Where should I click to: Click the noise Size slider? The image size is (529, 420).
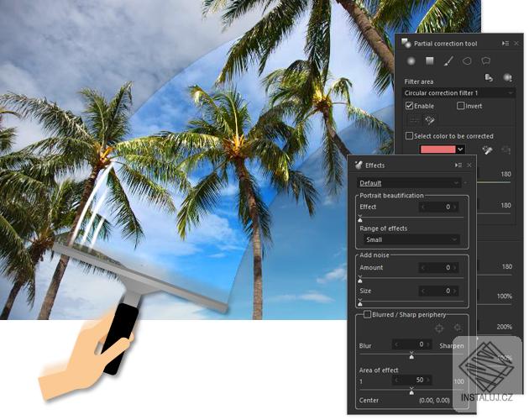click(411, 302)
